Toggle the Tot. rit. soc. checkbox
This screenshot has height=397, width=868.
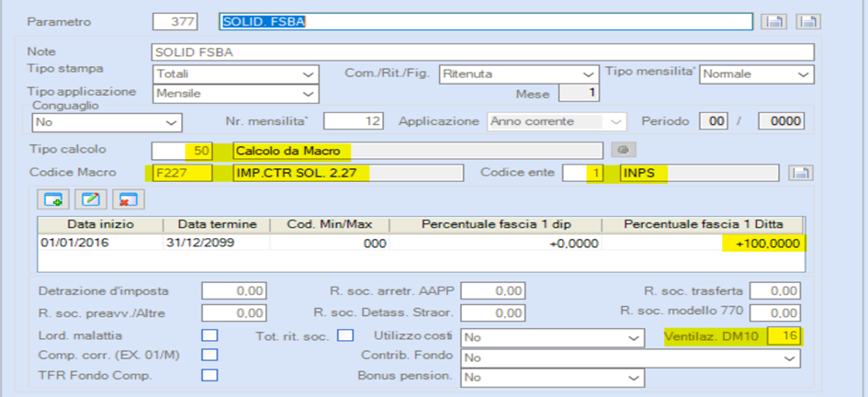tap(345, 335)
